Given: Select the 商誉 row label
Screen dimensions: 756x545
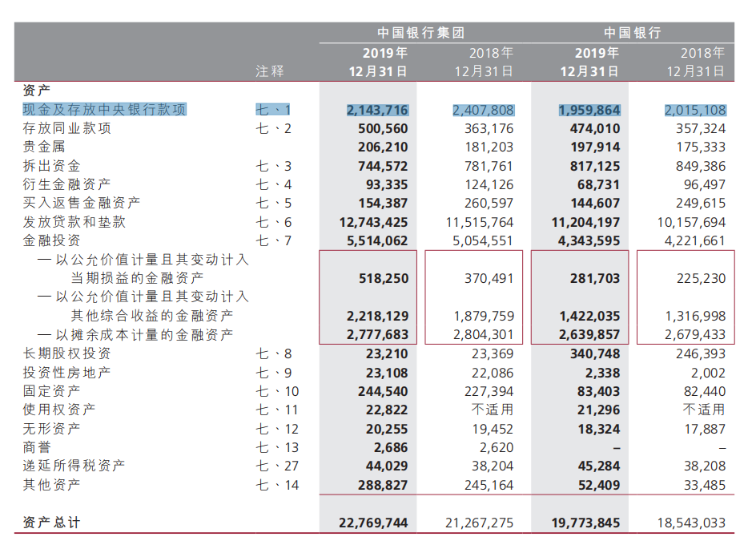Looking at the screenshot, I should pos(37,447).
